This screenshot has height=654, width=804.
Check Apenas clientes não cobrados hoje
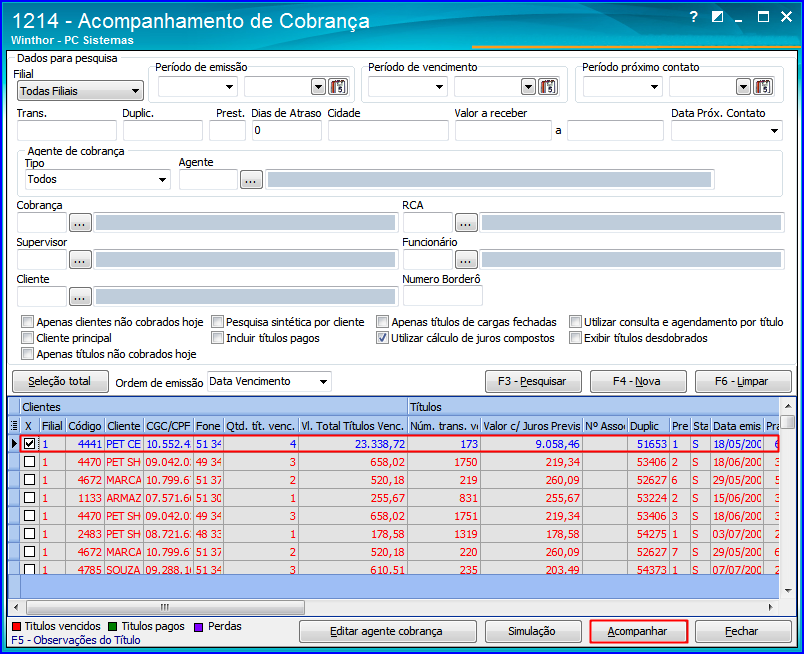[28, 322]
